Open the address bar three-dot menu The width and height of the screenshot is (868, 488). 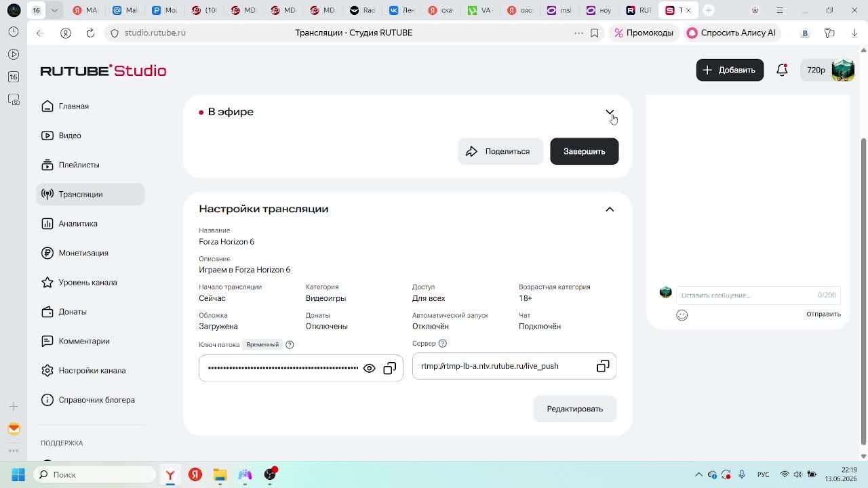click(578, 33)
